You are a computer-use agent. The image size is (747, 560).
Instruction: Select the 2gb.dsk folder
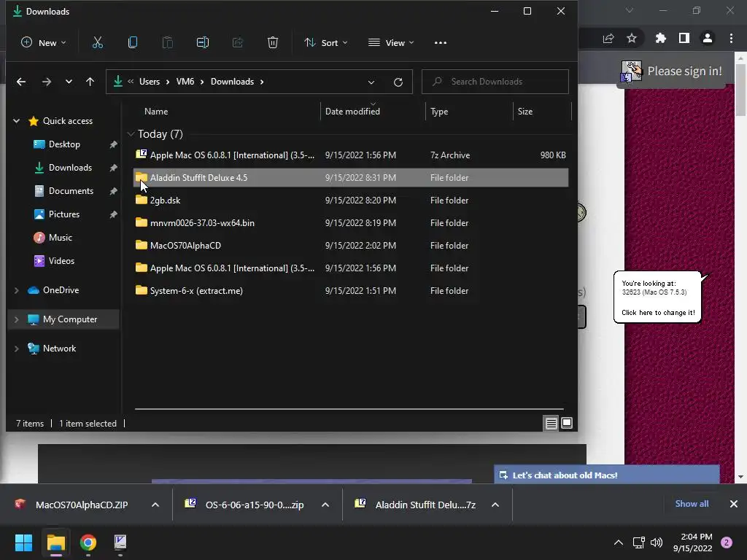(351, 201)
